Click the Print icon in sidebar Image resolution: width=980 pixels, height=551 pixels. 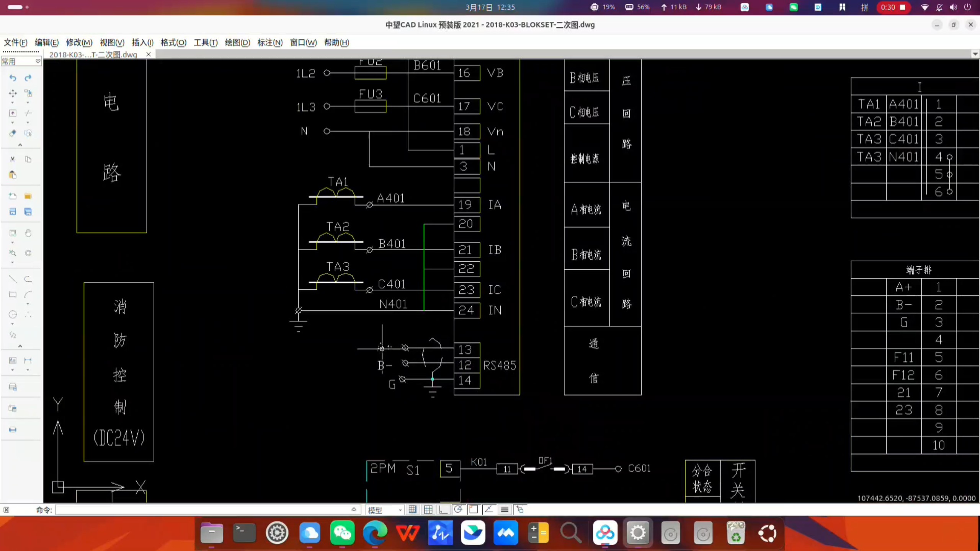(13, 430)
